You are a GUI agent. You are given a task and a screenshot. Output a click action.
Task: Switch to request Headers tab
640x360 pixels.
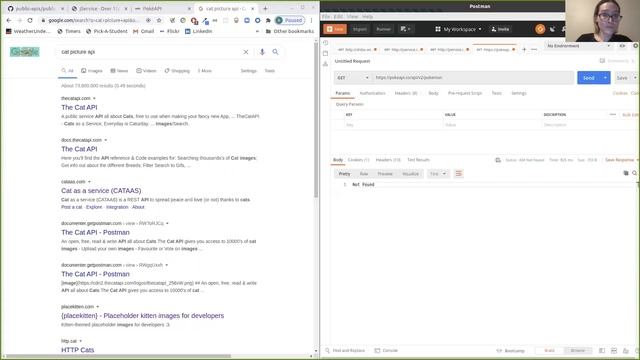[x=406, y=93]
